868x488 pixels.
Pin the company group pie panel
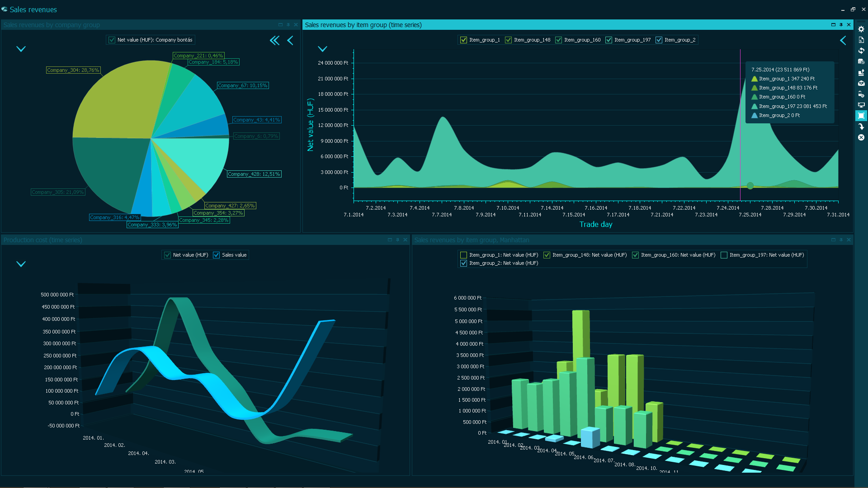coord(288,25)
